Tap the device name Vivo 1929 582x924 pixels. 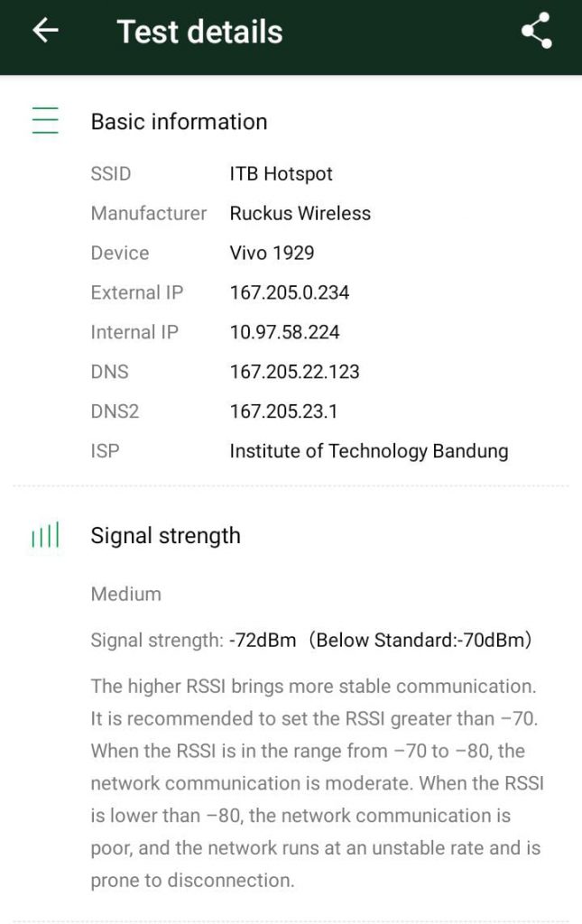click(x=272, y=253)
